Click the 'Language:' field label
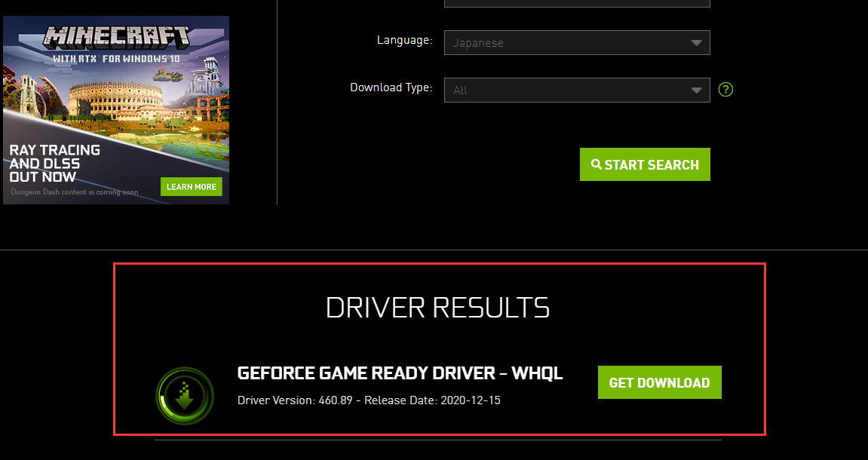The image size is (868, 460). pyautogui.click(x=405, y=41)
